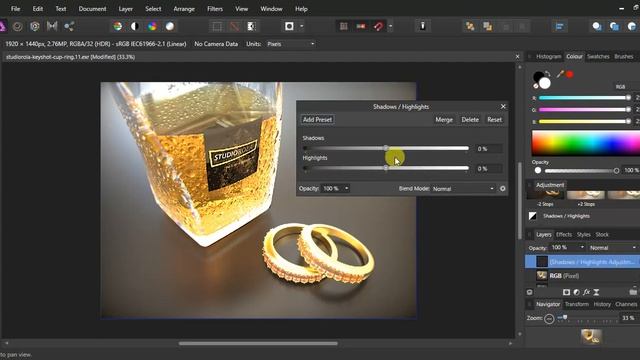The height and width of the screenshot is (360, 640).
Task: Open the Layers panel Opacity dropdown
Action: tap(567, 248)
